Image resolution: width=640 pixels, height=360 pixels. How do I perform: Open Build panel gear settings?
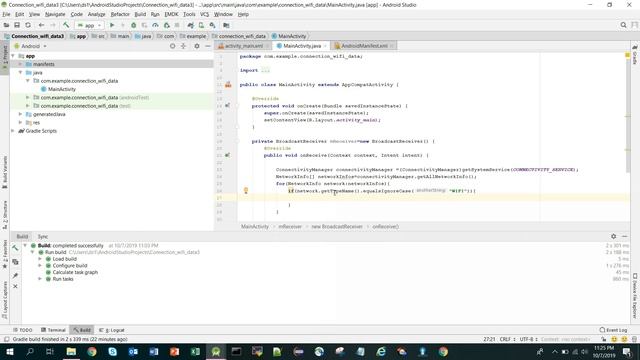(613, 236)
